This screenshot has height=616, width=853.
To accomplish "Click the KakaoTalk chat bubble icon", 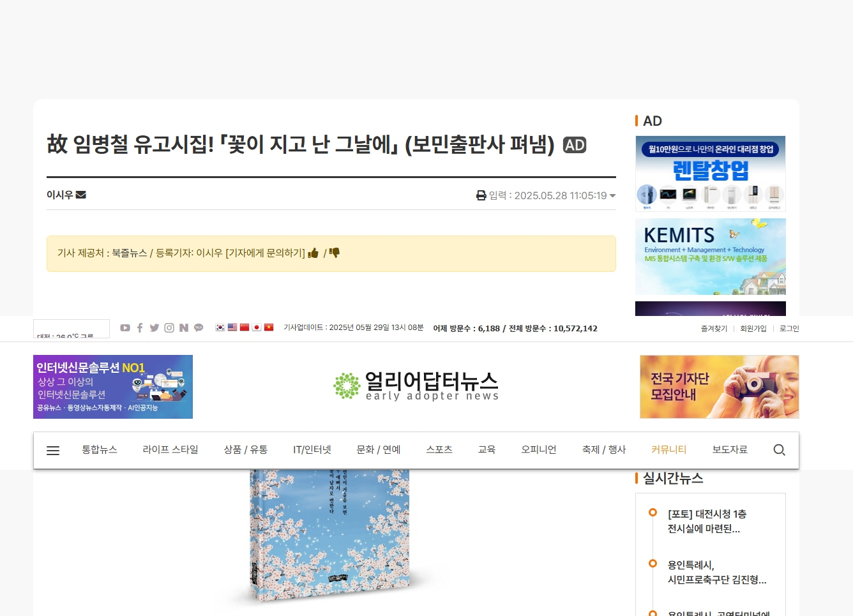I will [x=199, y=327].
